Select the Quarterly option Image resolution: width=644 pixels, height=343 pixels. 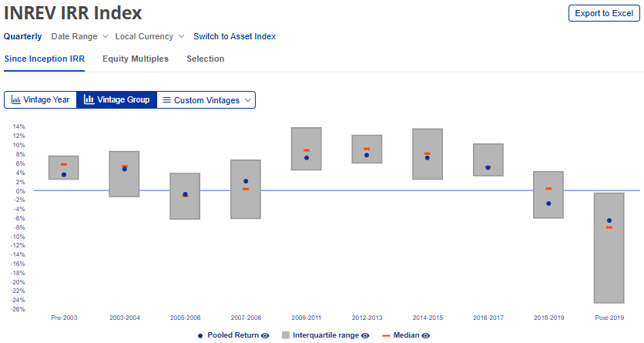point(22,36)
